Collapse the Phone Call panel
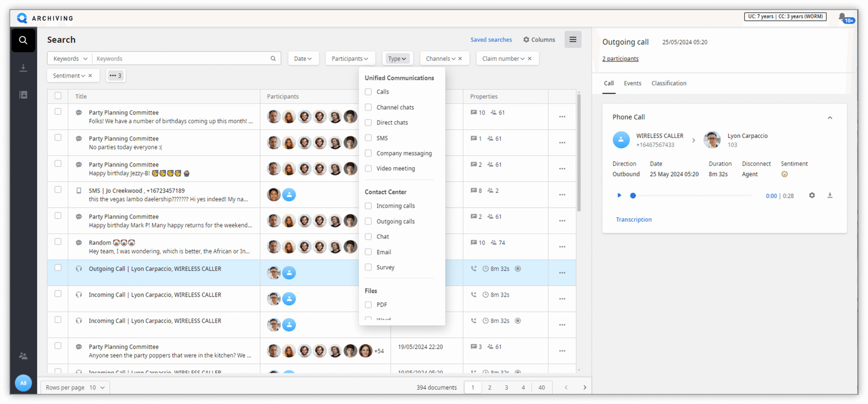 (x=829, y=118)
